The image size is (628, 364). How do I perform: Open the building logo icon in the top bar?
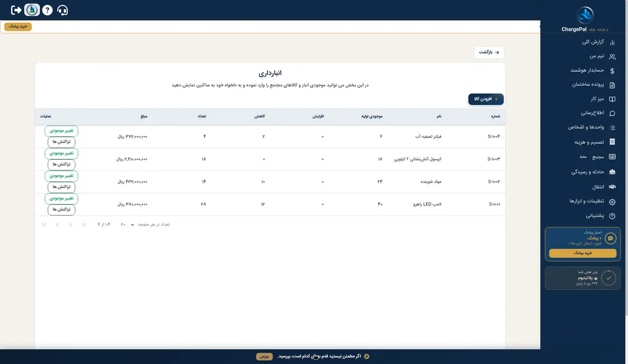32,10
